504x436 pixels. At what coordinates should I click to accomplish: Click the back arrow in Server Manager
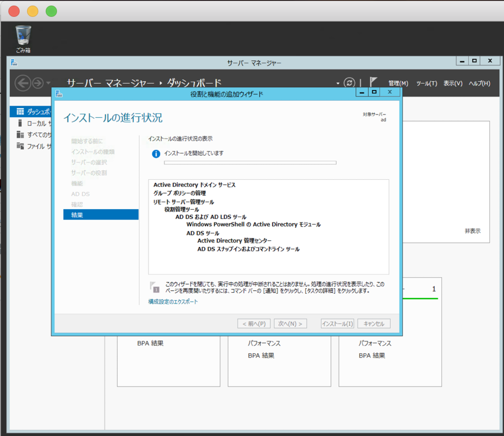coord(23,83)
